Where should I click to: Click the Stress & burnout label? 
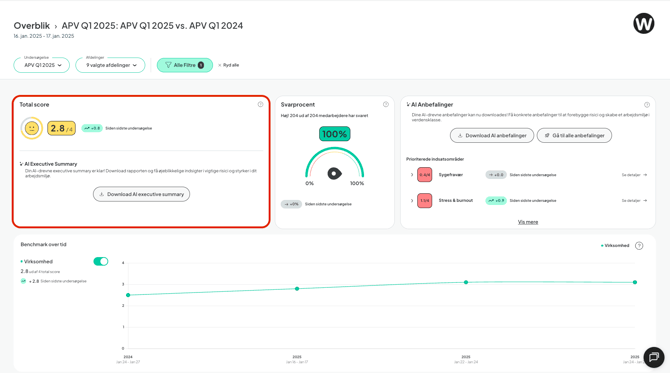tap(456, 200)
